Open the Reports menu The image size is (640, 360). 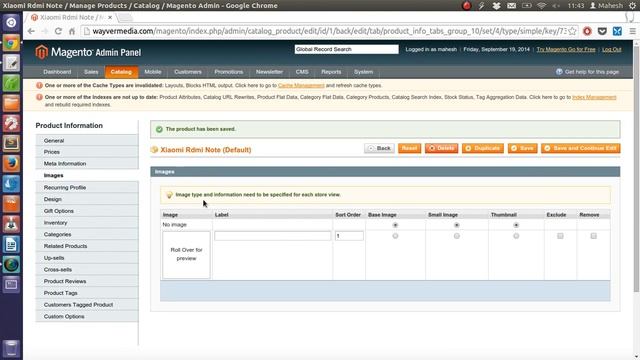331,72
